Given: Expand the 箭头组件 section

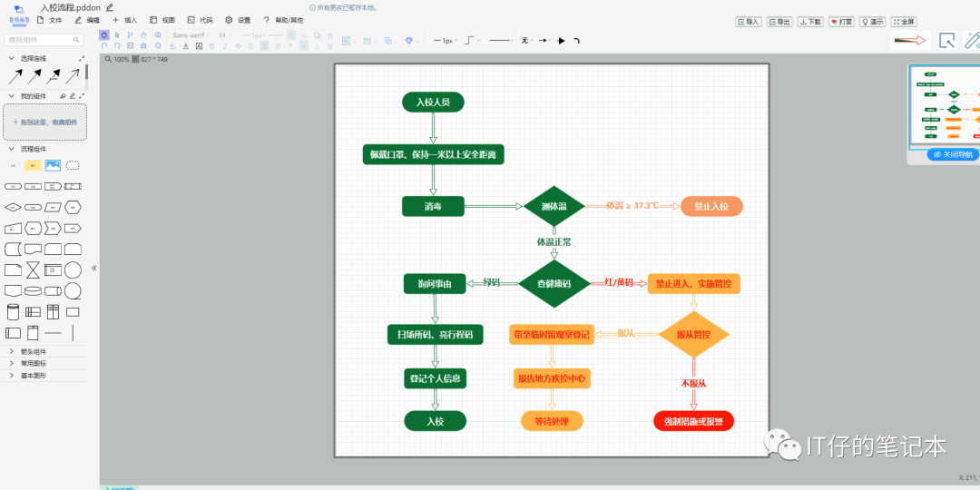Looking at the screenshot, I should click(34, 351).
